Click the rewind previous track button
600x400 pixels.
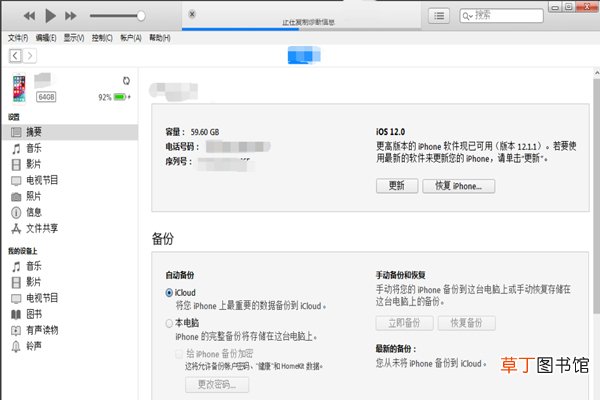(x=29, y=16)
